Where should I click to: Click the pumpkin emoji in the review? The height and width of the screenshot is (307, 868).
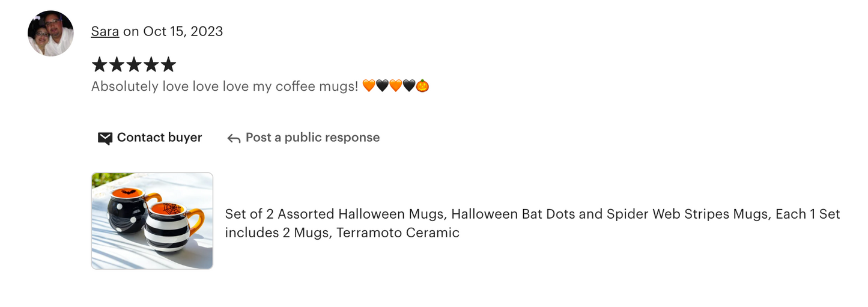(422, 87)
